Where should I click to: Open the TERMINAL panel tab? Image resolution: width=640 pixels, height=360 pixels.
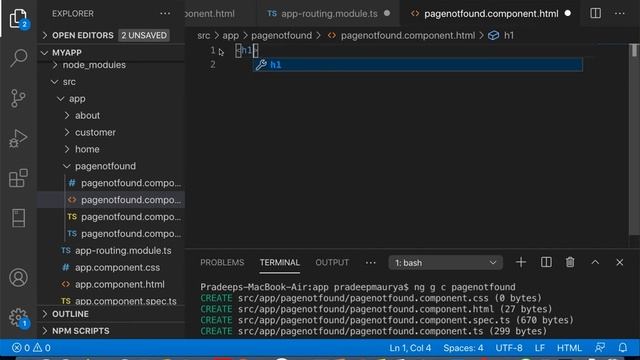(280, 262)
